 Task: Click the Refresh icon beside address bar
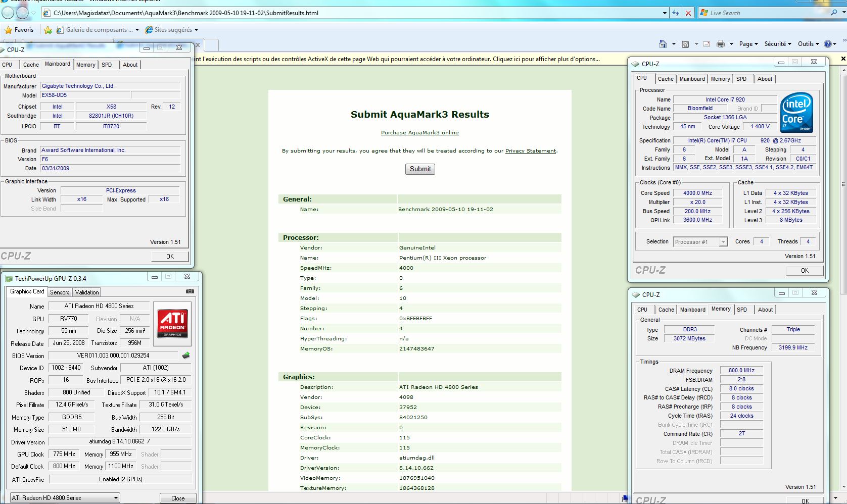[676, 13]
